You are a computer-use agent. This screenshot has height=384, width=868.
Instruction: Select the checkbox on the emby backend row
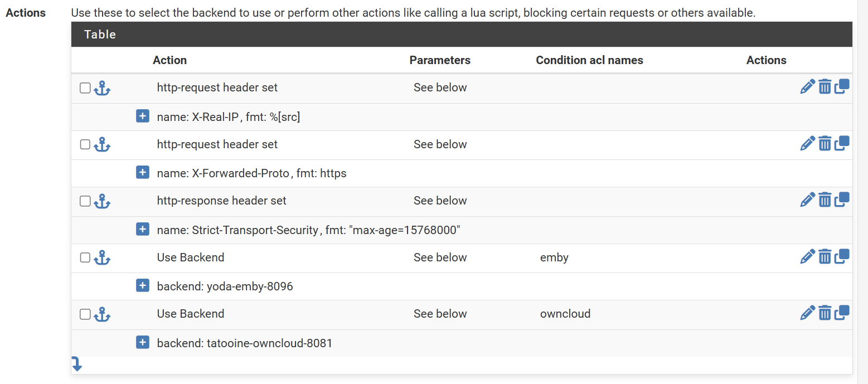coord(85,257)
